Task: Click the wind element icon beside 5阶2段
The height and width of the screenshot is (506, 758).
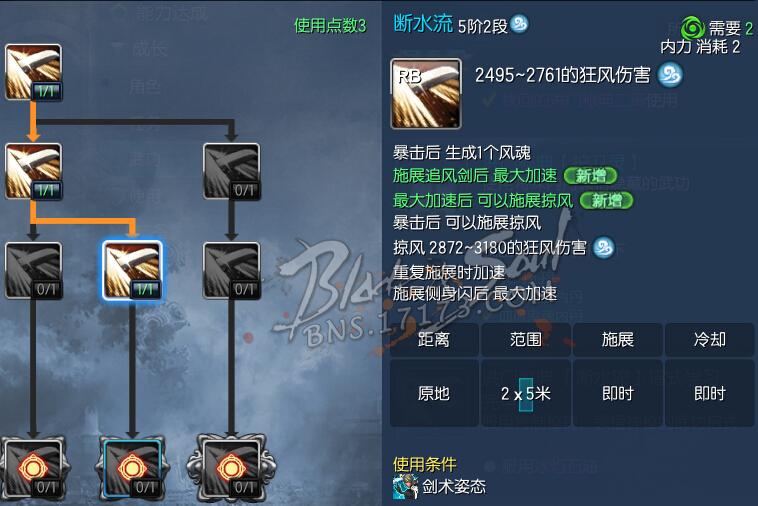Action: tap(520, 23)
